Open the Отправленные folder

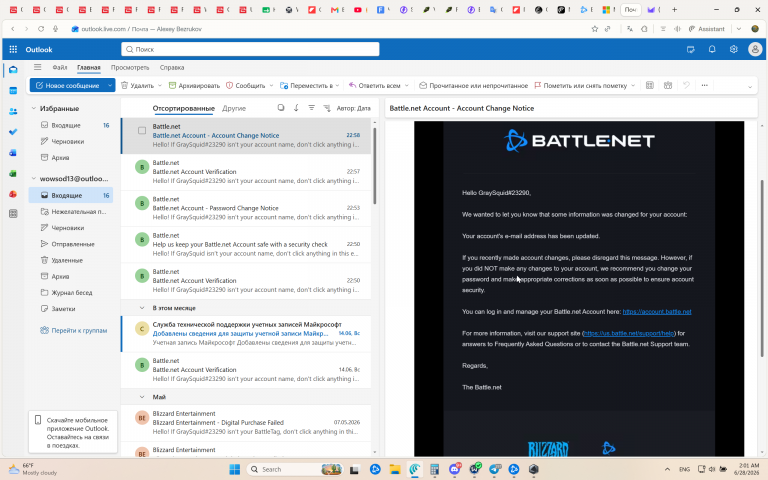coord(71,244)
